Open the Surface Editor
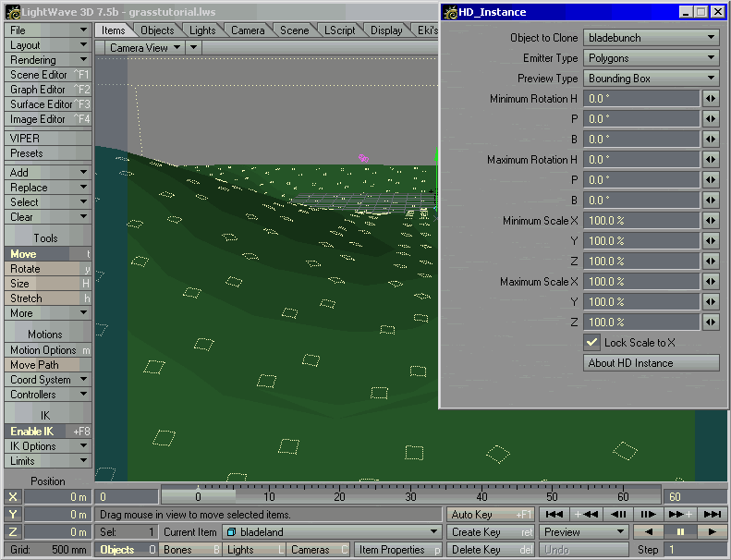This screenshot has width=731, height=560. tap(47, 104)
